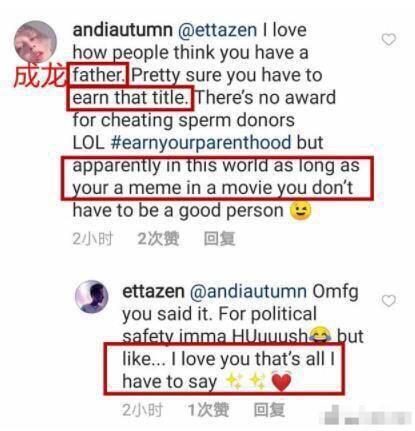Click 2小时 timestamp under andiautumn's comment

tap(93, 239)
